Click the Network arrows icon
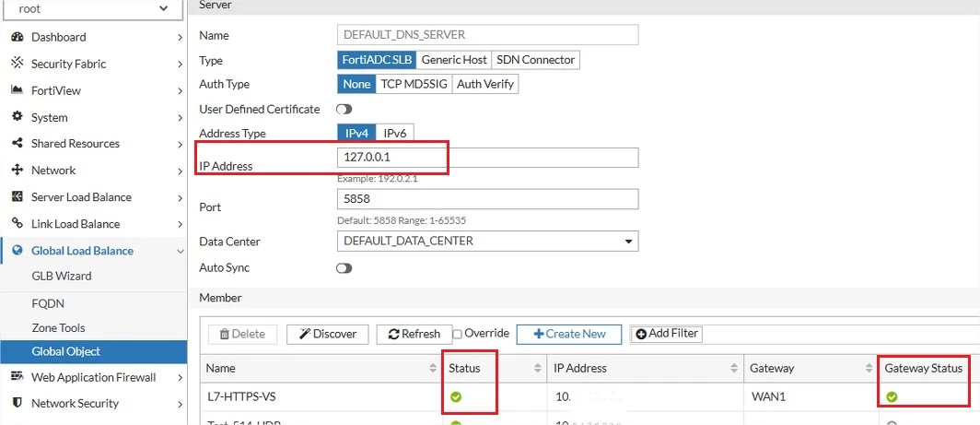Image resolution: width=980 pixels, height=425 pixels. tap(17, 171)
